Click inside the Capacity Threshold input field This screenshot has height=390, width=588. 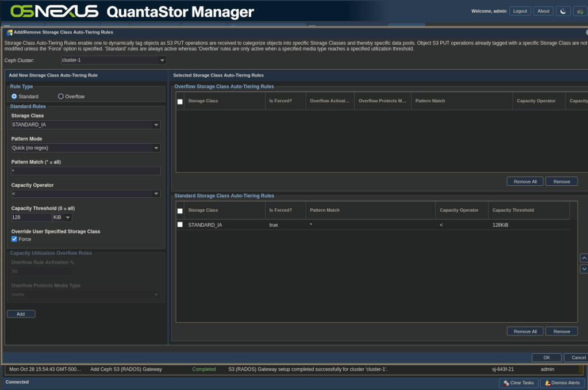pyautogui.click(x=32, y=217)
